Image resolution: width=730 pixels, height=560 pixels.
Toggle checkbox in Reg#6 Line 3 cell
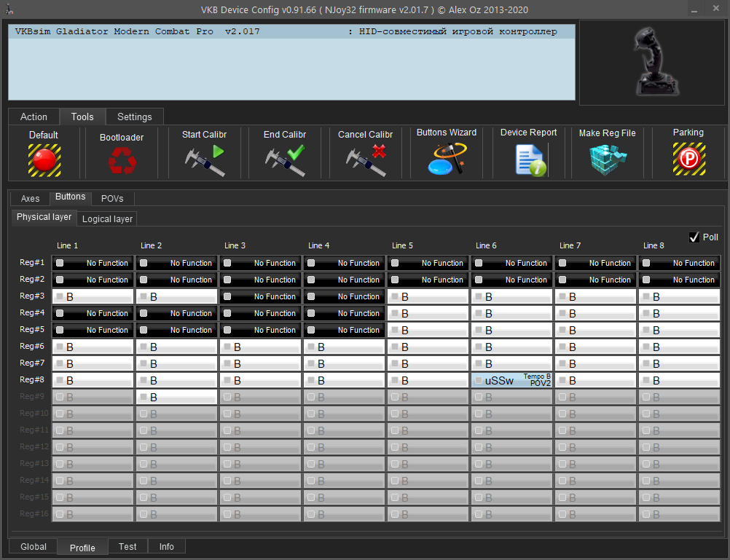tap(227, 347)
